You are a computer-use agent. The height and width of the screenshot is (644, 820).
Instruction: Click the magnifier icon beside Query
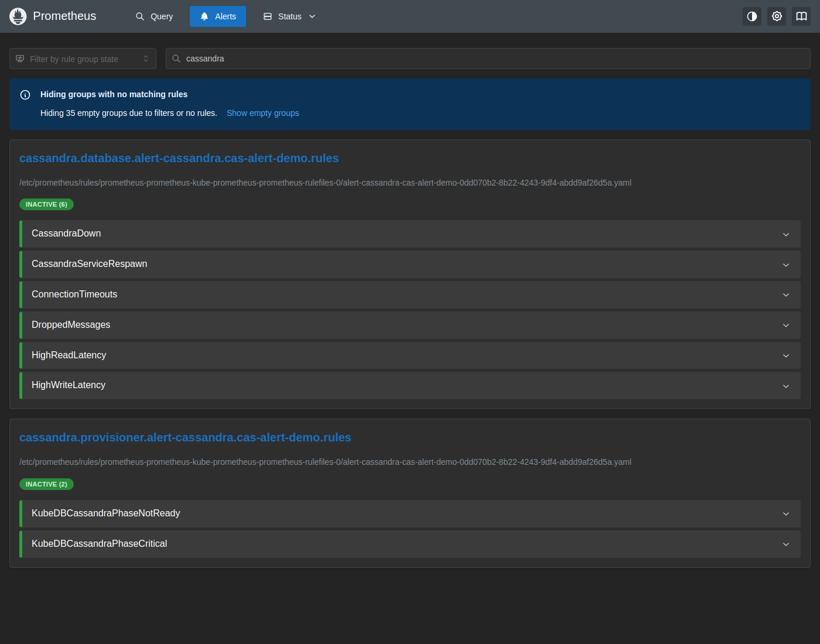pos(140,16)
